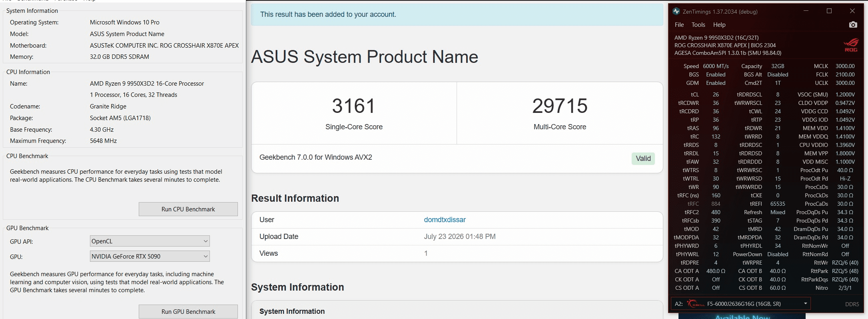Close the ZenTimings window

852,11
